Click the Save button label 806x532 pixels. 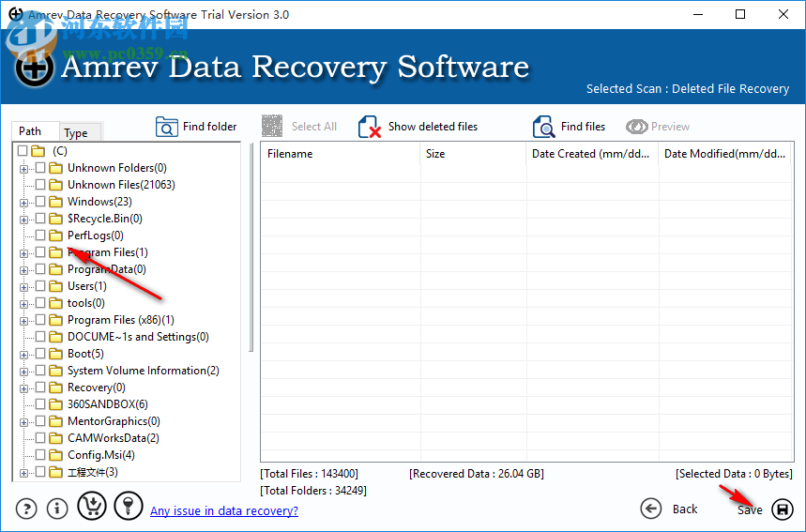tap(750, 509)
